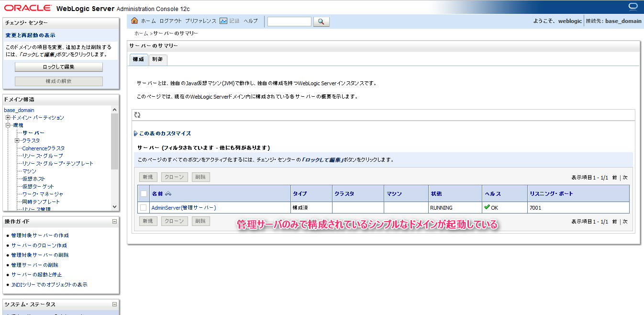Toggle the select-all checkbox in table header
Image resolution: width=644 pixels, height=315 pixels.
tap(144, 194)
